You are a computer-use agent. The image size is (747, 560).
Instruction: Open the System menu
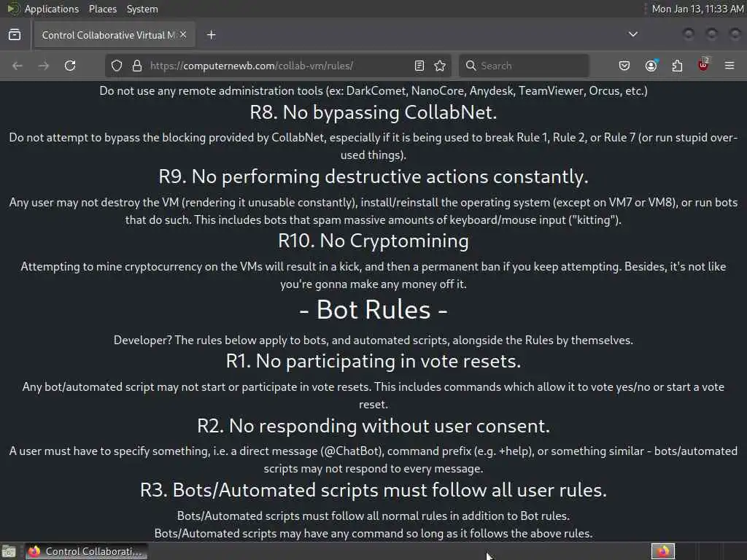point(142,9)
